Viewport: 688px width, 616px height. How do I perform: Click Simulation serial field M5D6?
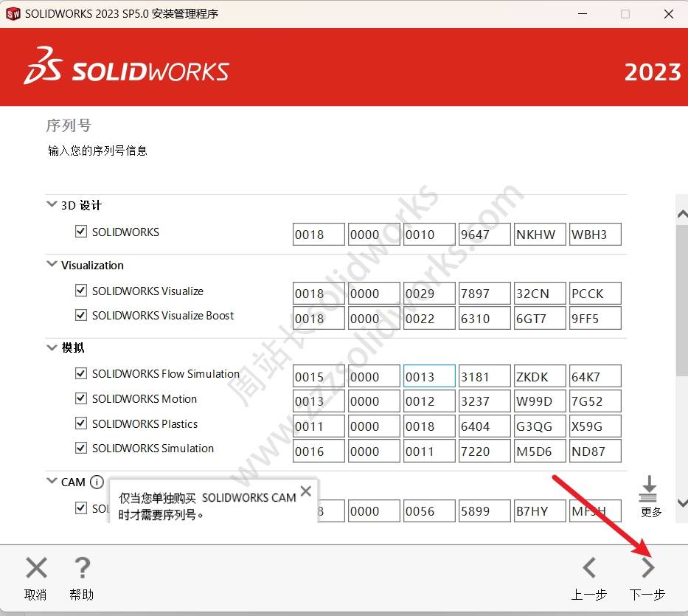click(540, 451)
